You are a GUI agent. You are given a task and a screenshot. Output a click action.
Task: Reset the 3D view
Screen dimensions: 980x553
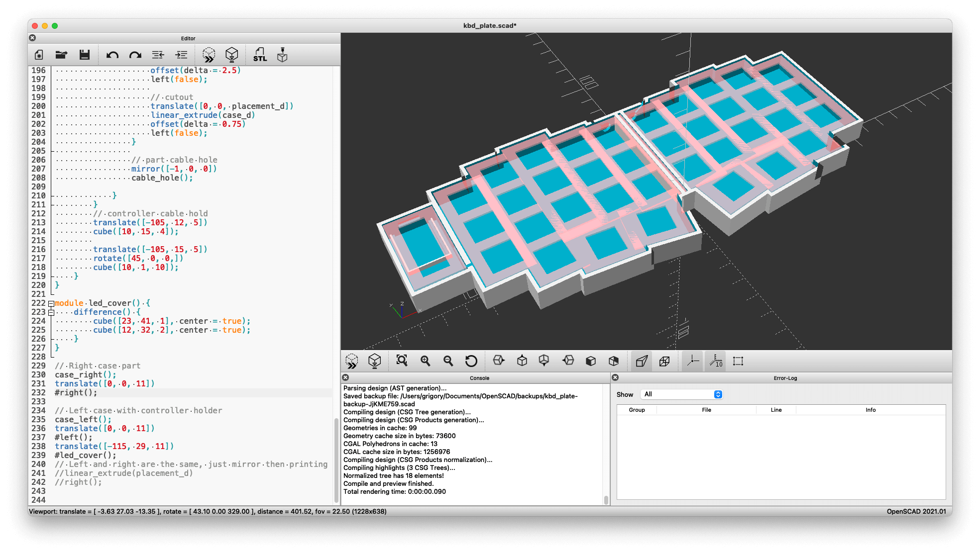click(471, 361)
